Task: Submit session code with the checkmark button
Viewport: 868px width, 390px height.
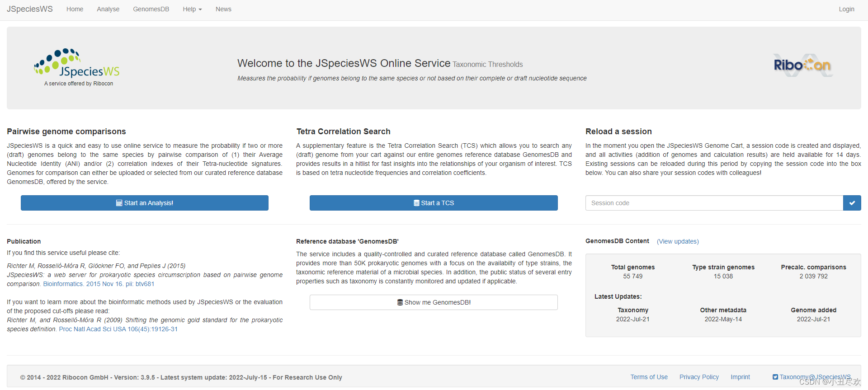Action: pyautogui.click(x=852, y=203)
